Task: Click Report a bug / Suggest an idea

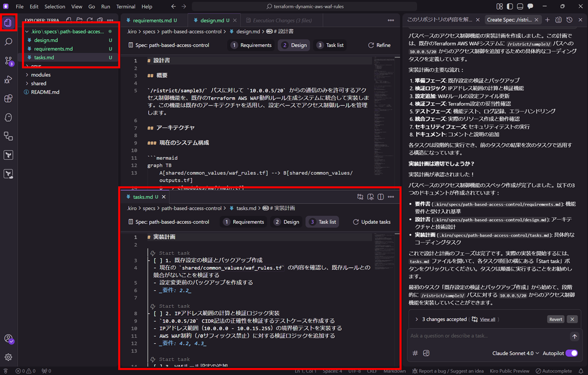Action: (x=448, y=371)
